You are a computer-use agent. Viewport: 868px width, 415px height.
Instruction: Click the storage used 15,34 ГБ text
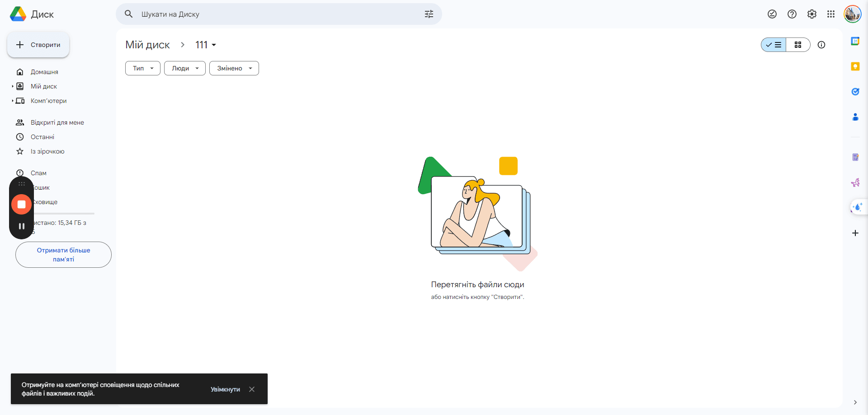pyautogui.click(x=60, y=223)
